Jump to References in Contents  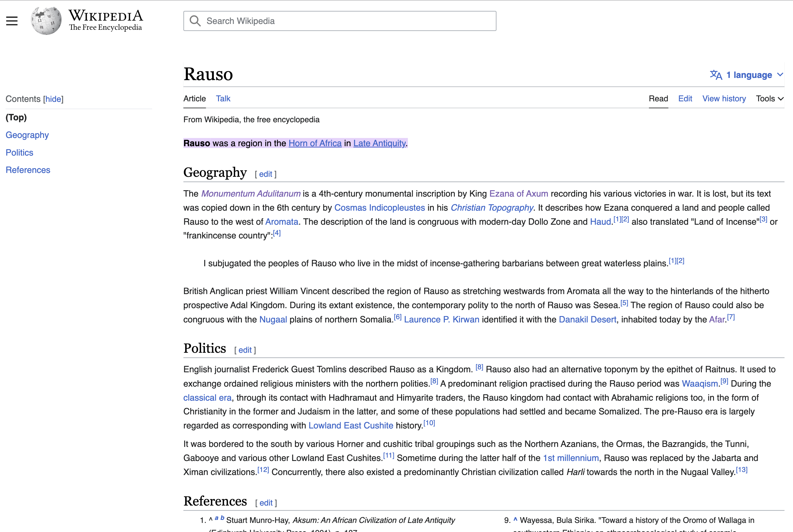(x=28, y=170)
